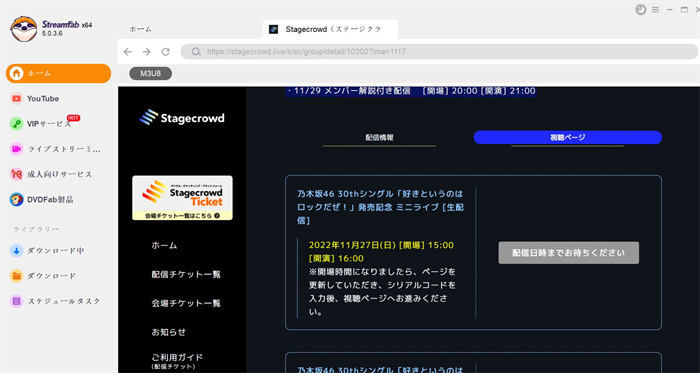Open the downloaded files folder icon
The height and width of the screenshot is (373, 700).
(x=17, y=276)
